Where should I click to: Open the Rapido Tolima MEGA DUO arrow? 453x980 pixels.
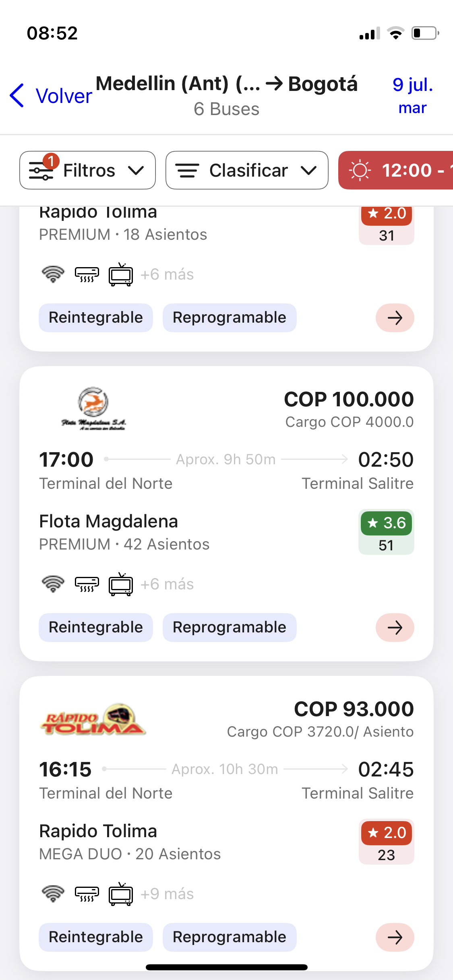(395, 937)
